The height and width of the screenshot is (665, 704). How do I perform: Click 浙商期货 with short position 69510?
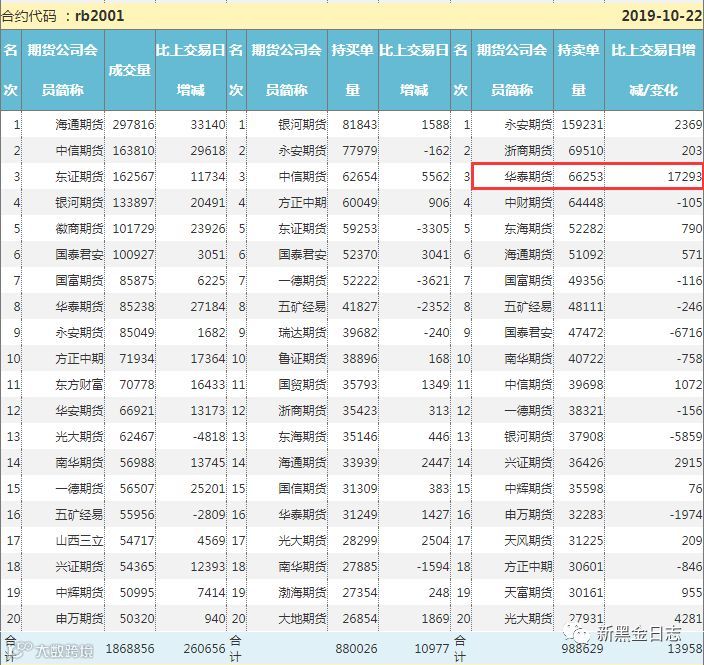click(528, 150)
